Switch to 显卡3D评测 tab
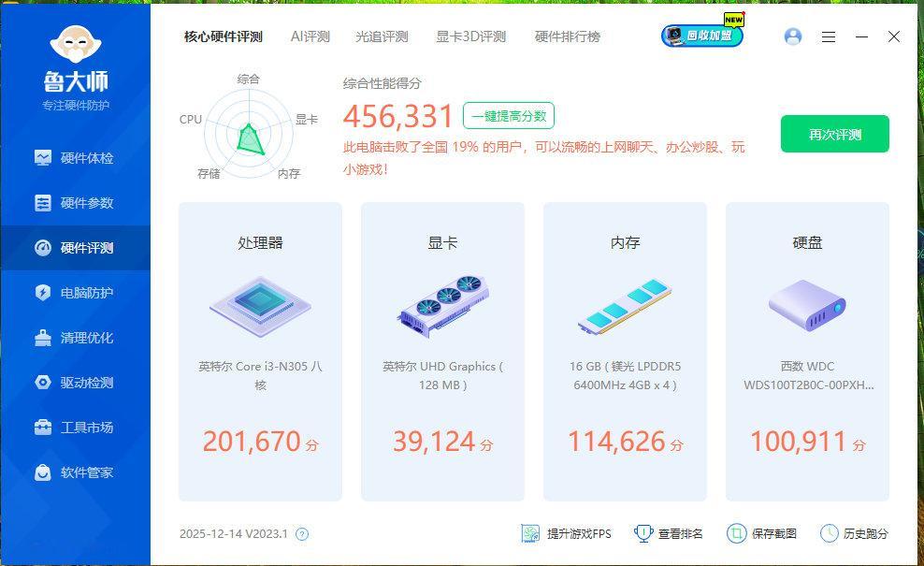The width and height of the screenshot is (924, 566). (470, 36)
